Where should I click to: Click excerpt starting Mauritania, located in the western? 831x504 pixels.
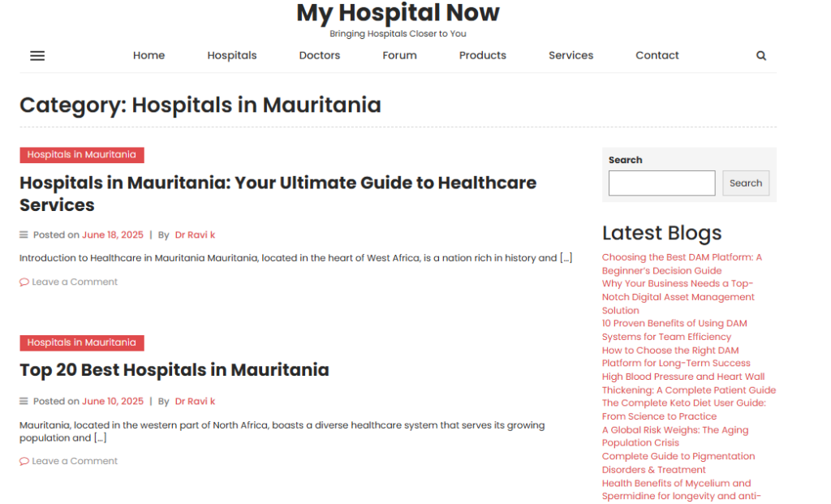click(282, 432)
